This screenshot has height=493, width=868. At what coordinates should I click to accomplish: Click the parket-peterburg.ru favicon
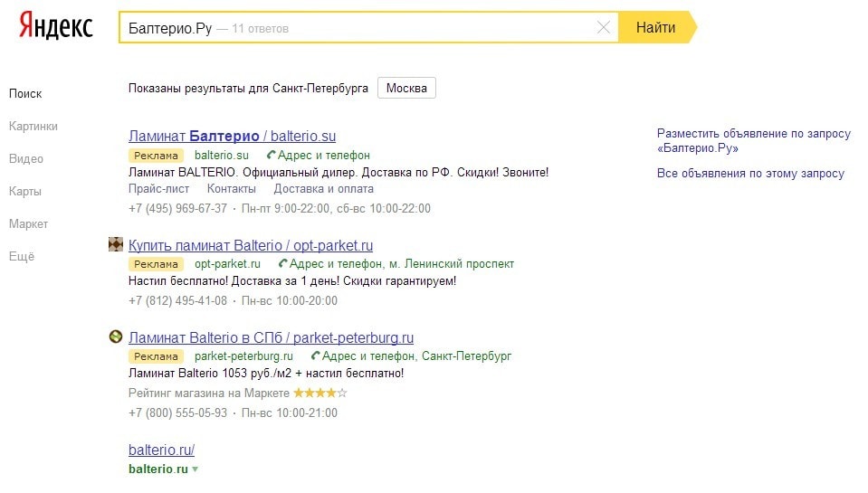[116, 337]
